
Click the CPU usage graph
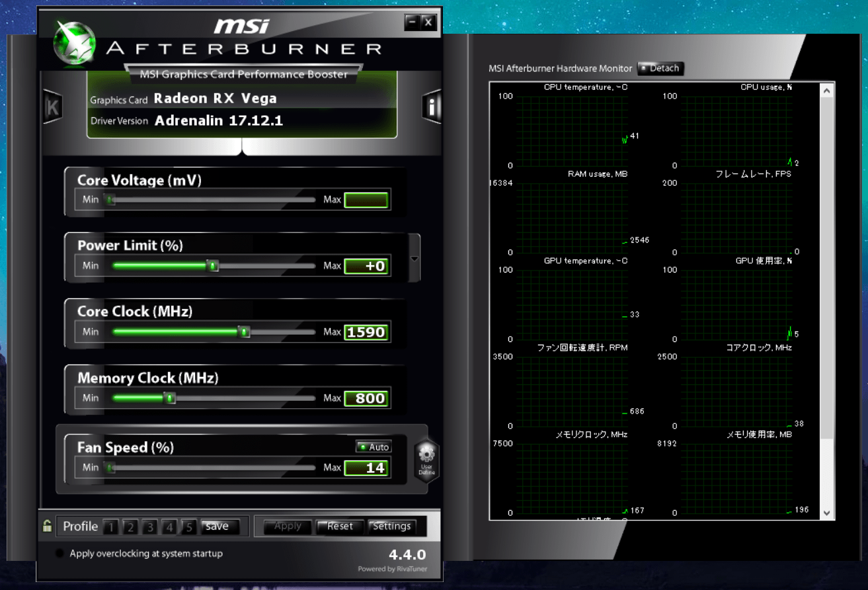(x=736, y=131)
